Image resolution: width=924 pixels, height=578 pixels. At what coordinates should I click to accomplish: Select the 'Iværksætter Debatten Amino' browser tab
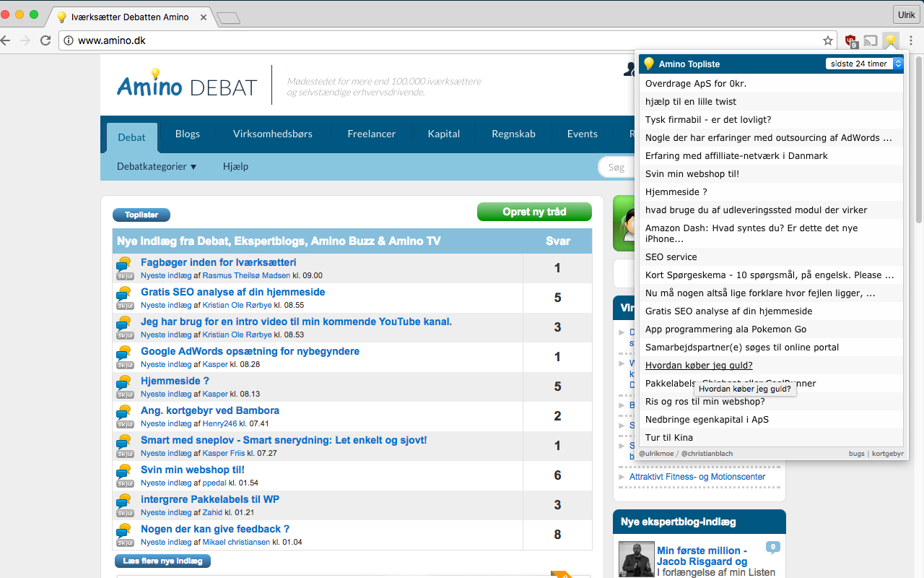tap(130, 17)
